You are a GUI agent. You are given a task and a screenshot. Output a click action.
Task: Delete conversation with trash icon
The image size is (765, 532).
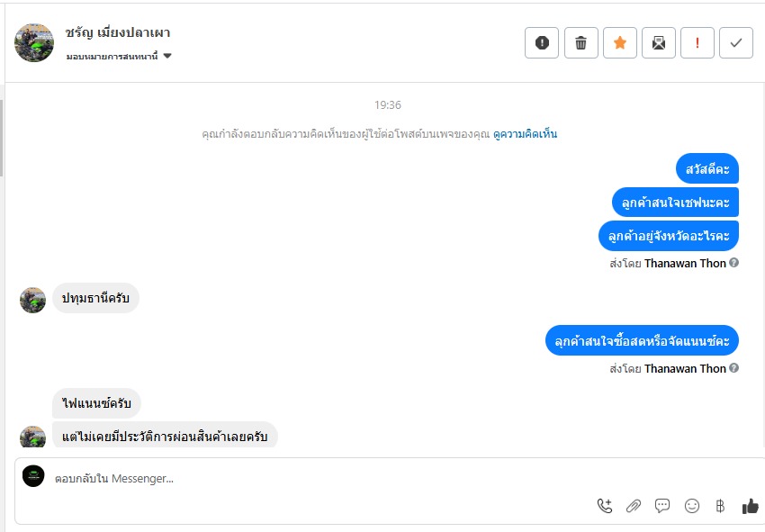581,42
